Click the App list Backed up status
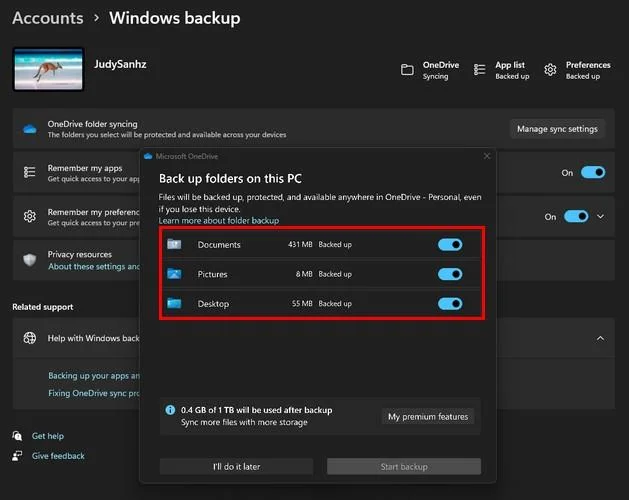Viewport: 629px width, 500px height. pyautogui.click(x=512, y=76)
